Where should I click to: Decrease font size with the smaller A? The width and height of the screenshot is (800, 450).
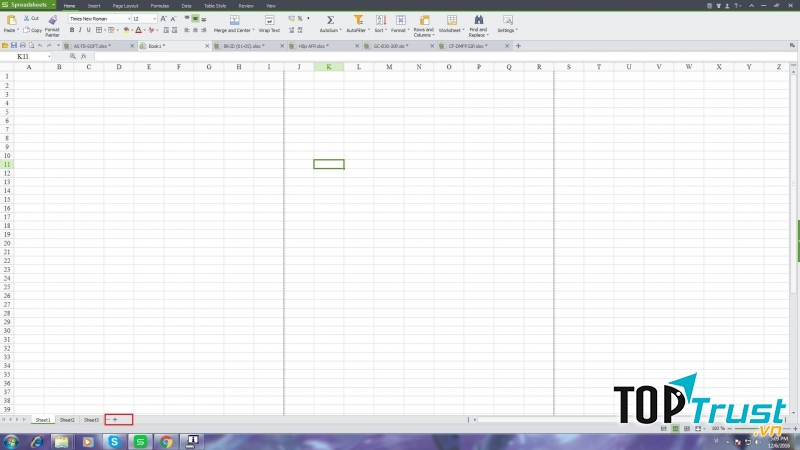click(173, 19)
